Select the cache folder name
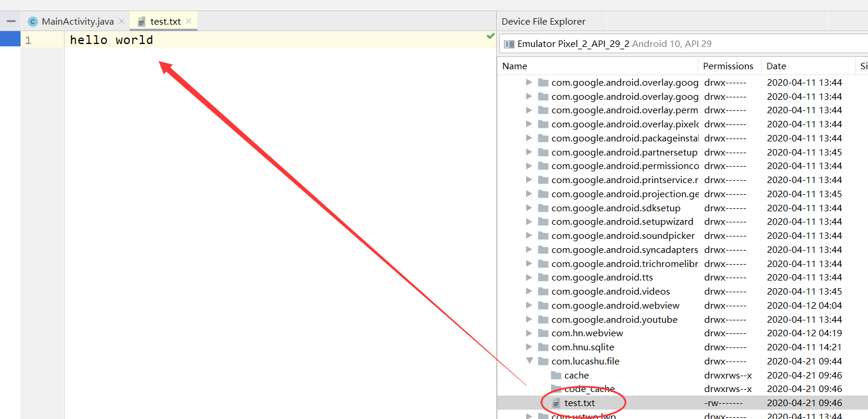The image size is (868, 419). [x=577, y=376]
